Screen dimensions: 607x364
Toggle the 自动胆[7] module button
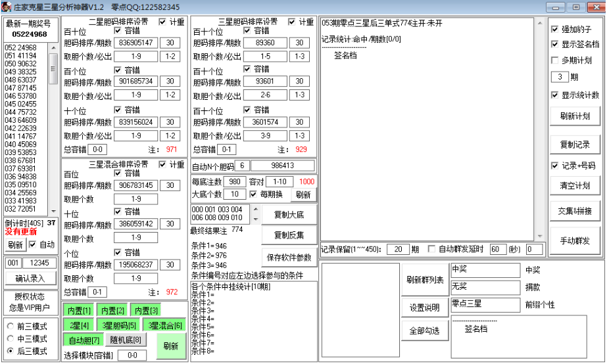click(x=82, y=340)
